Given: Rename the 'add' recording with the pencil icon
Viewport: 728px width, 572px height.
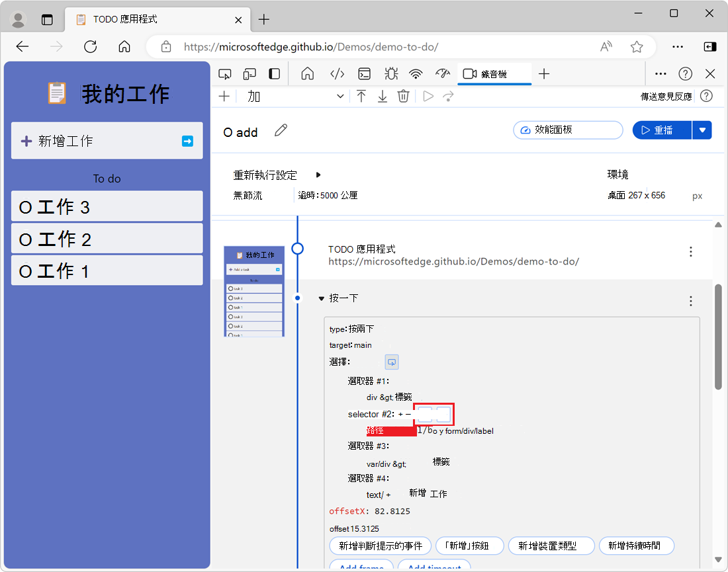Looking at the screenshot, I should click(x=281, y=130).
